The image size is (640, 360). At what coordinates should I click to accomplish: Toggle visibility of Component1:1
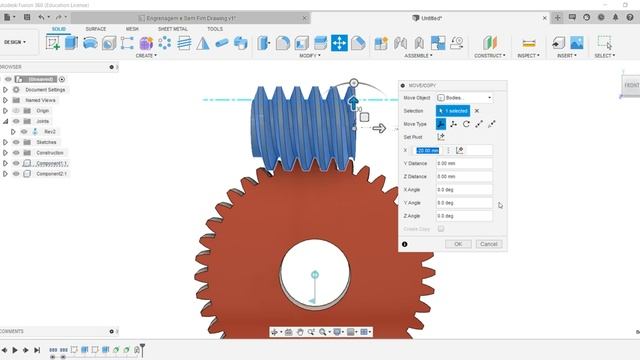tap(16, 163)
